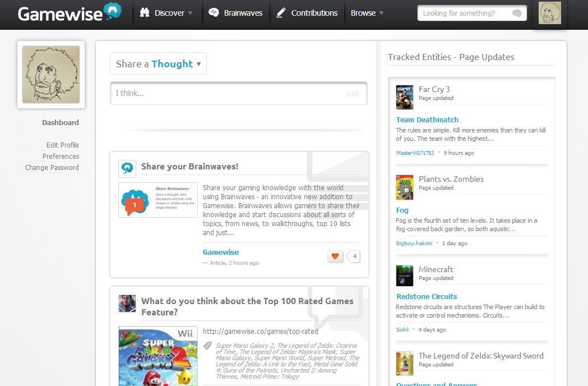The image size is (588, 386).
Task: Click the 'Looking for something?' search field
Action: 472,13
